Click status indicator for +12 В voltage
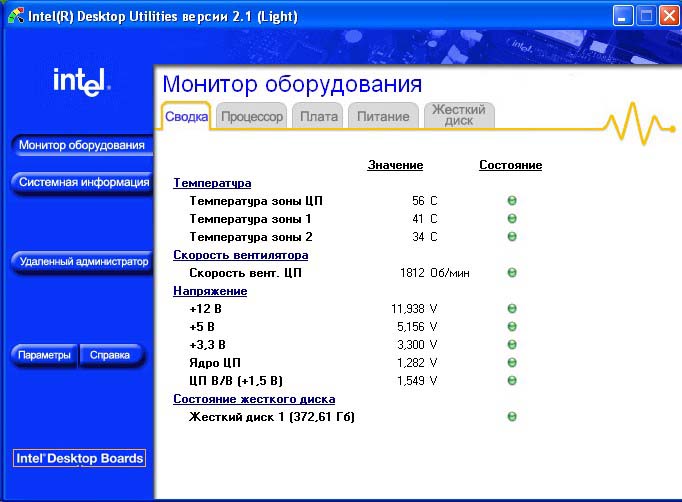 click(512, 309)
